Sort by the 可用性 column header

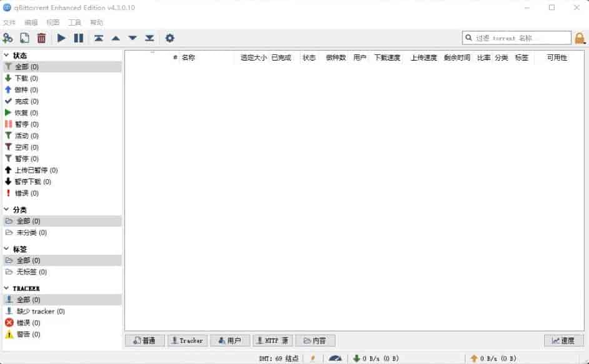557,57
